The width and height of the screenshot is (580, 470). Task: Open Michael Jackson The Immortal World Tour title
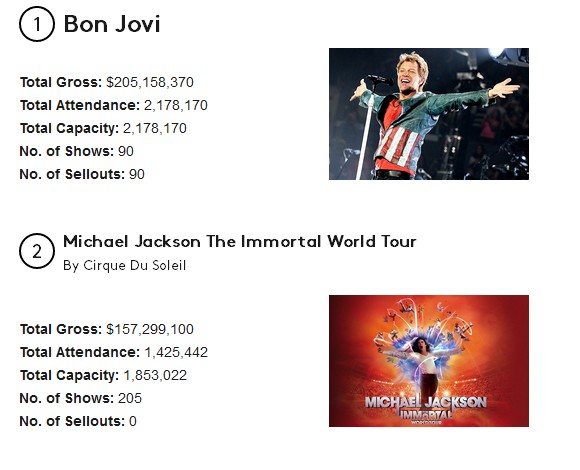coord(240,241)
